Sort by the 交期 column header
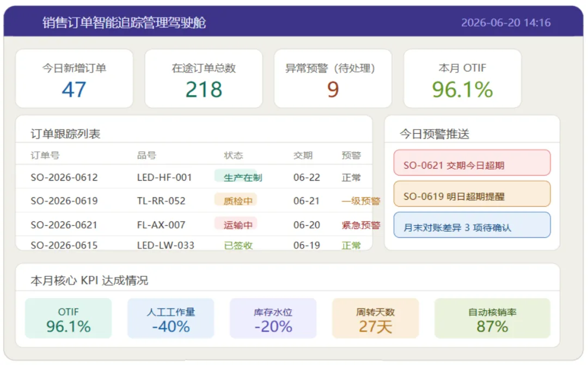Screen dimensions: 588x365 tap(303, 155)
